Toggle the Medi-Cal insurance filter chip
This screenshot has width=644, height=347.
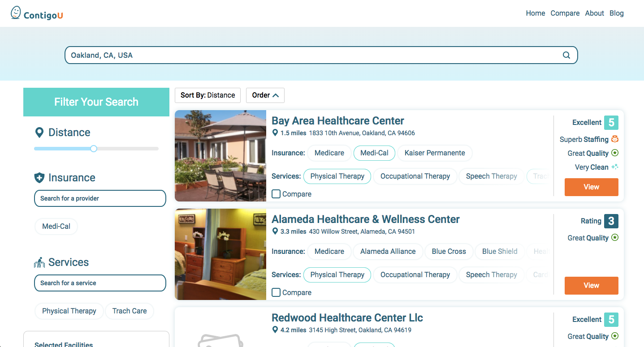tap(56, 226)
